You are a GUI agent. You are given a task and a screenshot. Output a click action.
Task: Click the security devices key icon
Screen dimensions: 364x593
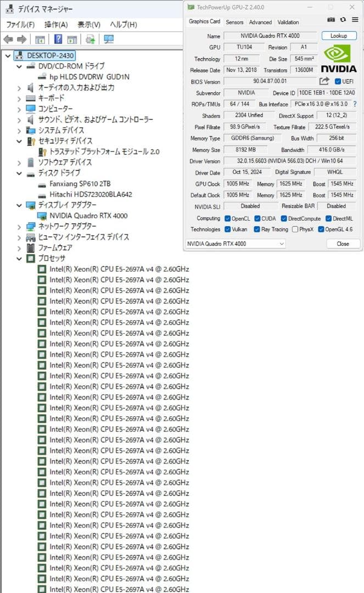(31, 141)
